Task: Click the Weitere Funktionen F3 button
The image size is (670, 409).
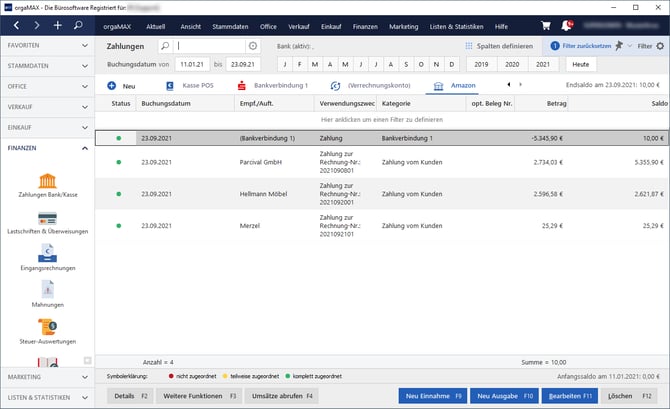Action: (199, 396)
